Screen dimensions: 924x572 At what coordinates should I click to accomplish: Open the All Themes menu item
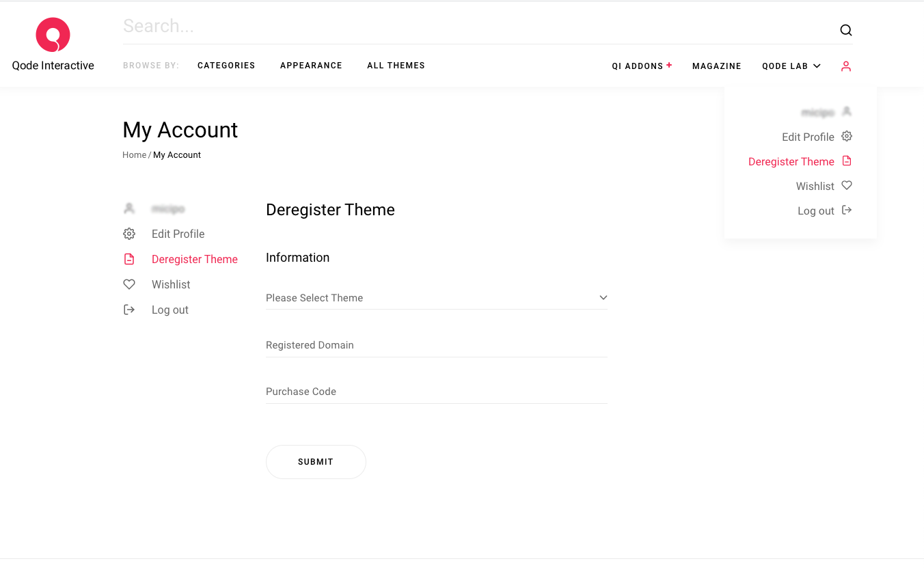(x=396, y=66)
